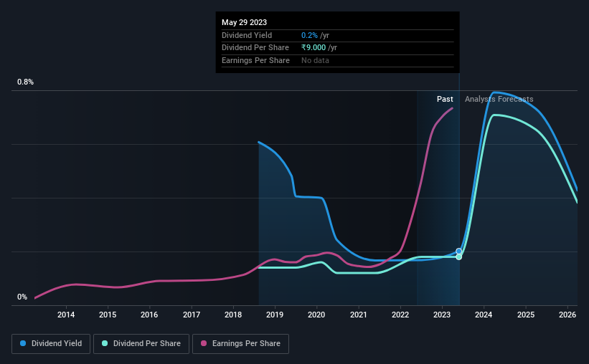
Task: Select the blue Dividend Yield data point marker
Action: [458, 252]
